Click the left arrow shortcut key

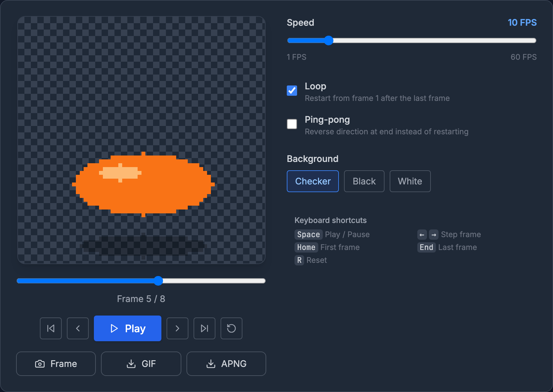point(422,235)
